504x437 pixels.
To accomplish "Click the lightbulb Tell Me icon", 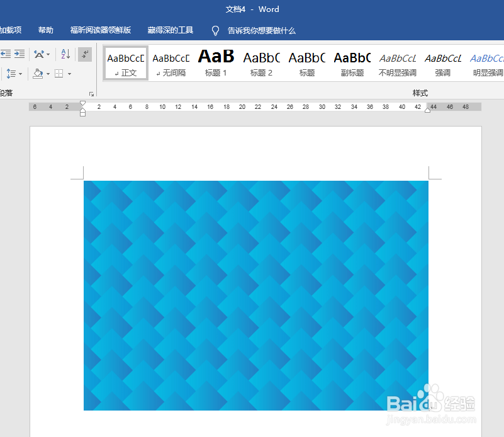I will 215,31.
